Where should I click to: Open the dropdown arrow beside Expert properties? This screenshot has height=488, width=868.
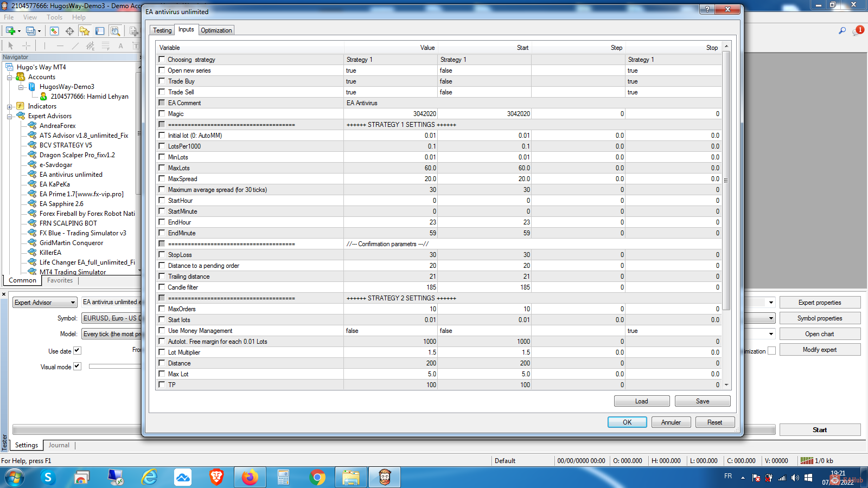tap(771, 303)
